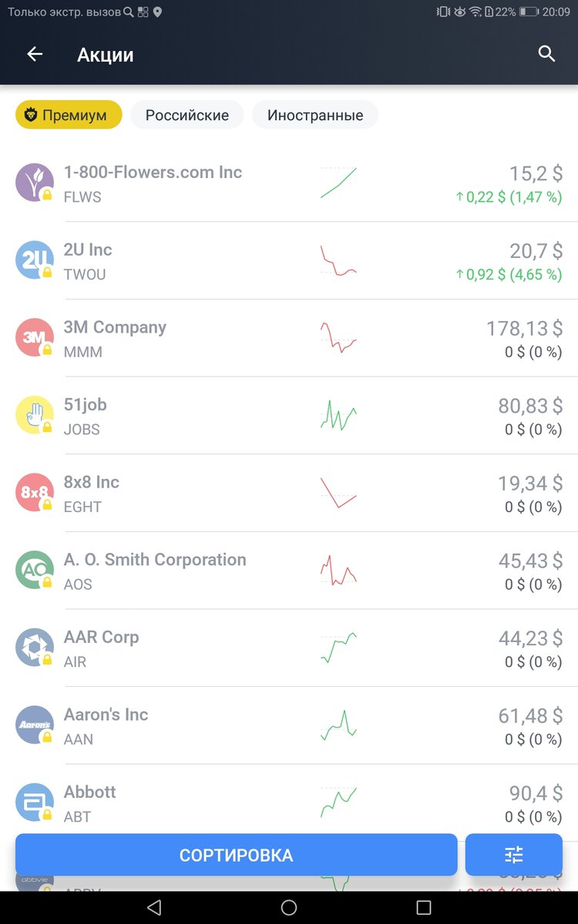
Task: Tap the back arrow in header
Action: (x=35, y=54)
